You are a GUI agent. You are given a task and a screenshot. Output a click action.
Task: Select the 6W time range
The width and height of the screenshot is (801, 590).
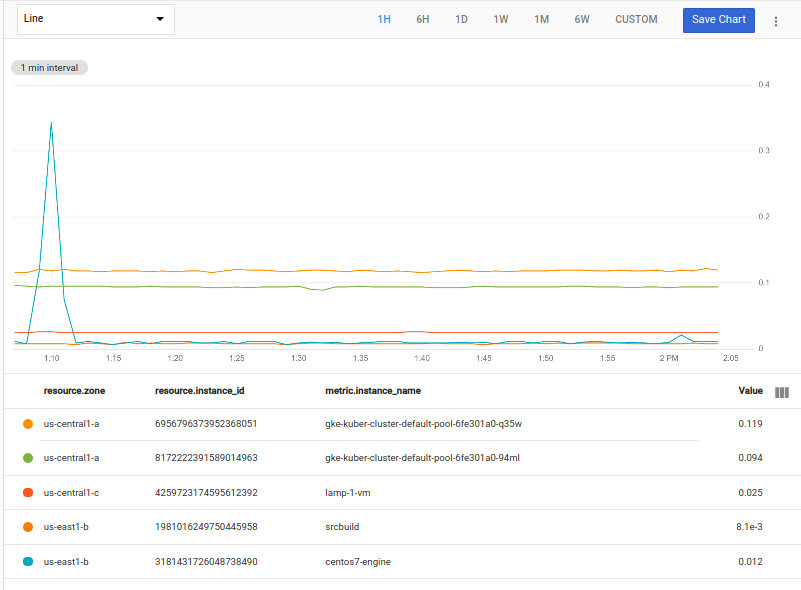(x=581, y=19)
